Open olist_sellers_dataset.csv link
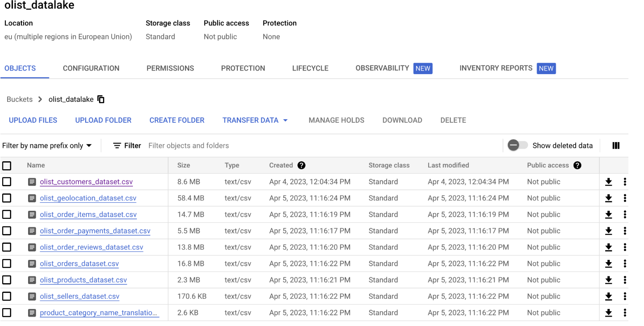Image resolution: width=644 pixels, height=326 pixels. (x=80, y=297)
